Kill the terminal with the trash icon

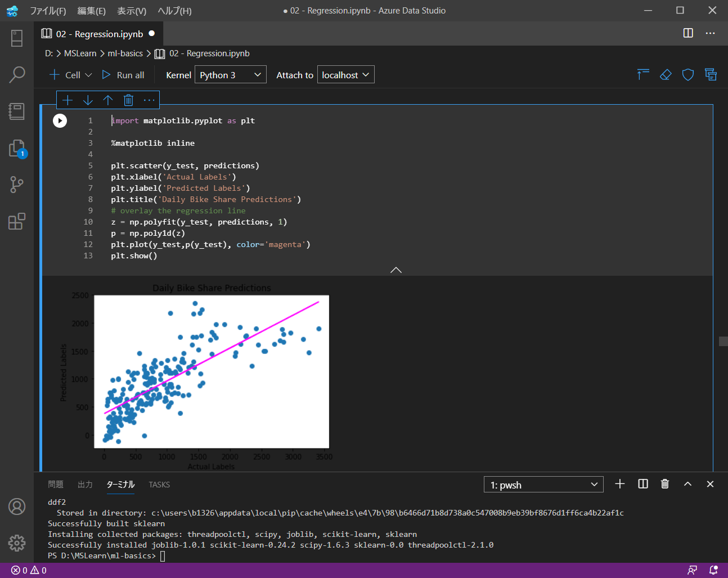[665, 484]
